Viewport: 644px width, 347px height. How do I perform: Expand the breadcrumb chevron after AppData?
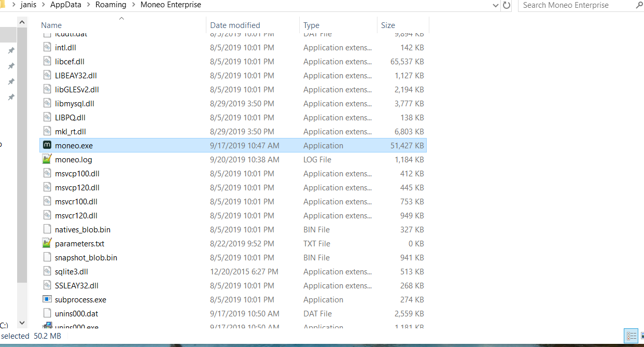point(88,5)
